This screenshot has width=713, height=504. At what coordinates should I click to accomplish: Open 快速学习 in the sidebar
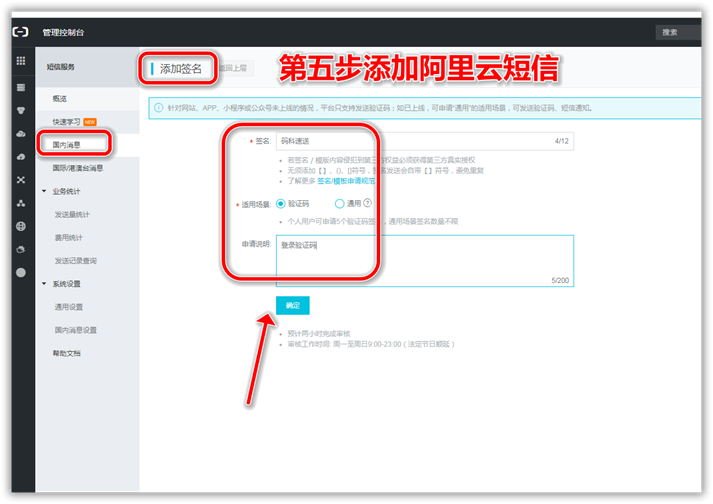pos(66,121)
